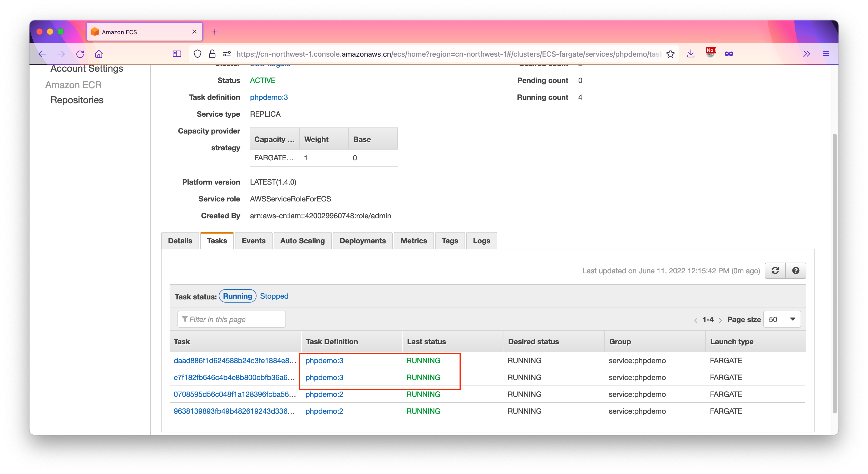Open the browser hamburger menu
868x474 pixels.
click(826, 54)
